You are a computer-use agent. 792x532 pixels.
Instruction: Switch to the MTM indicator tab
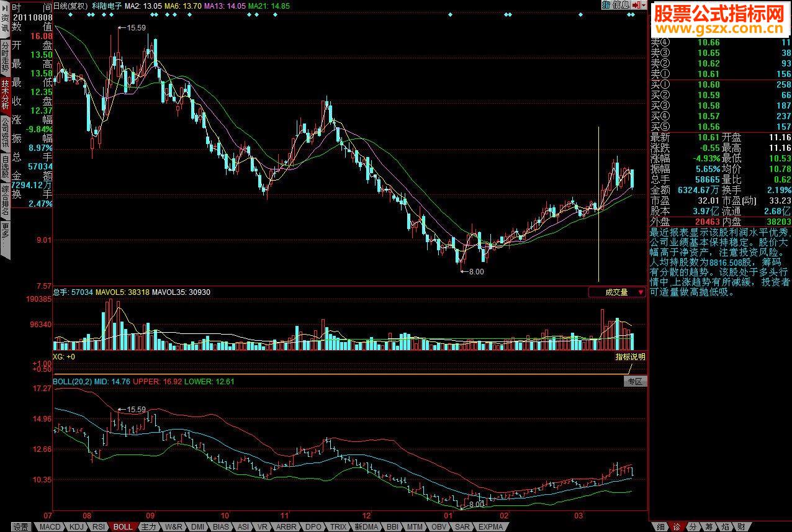(415, 527)
